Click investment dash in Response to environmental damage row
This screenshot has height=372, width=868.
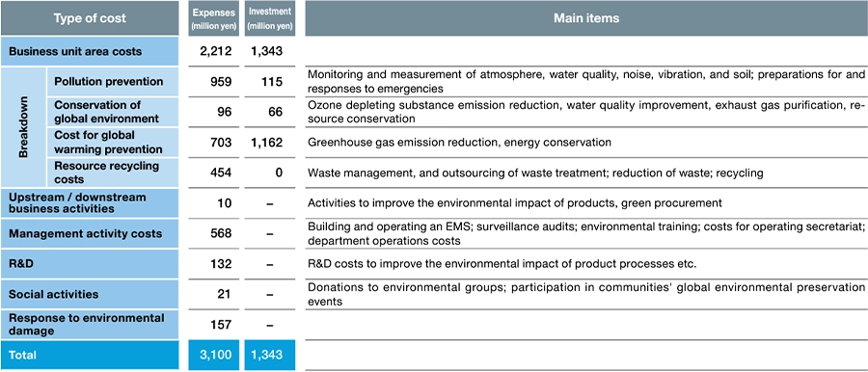click(x=270, y=325)
